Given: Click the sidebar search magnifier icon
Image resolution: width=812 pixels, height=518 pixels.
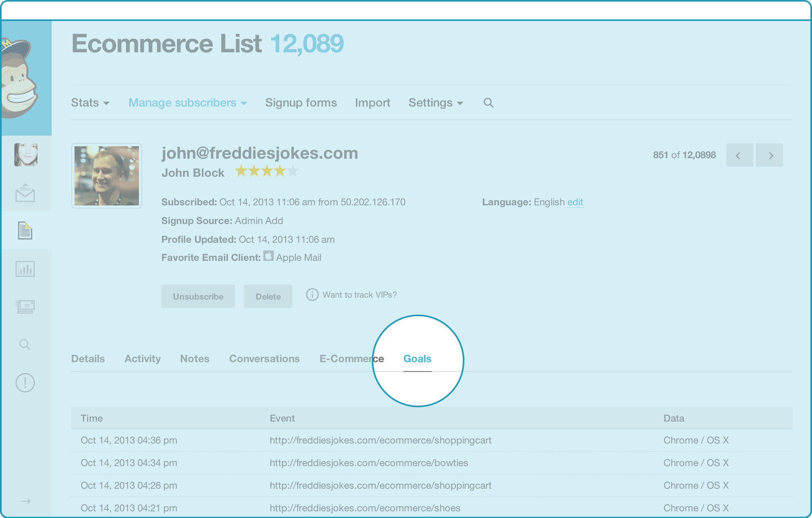Looking at the screenshot, I should point(25,344).
